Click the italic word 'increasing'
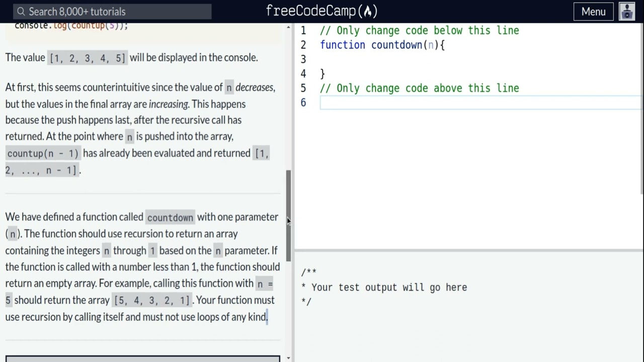The width and height of the screenshot is (644, 362). [x=168, y=104]
